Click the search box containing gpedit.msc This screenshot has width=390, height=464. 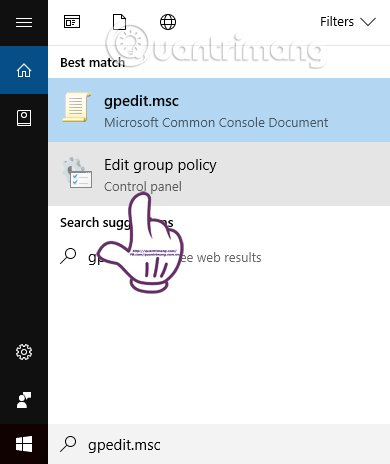coord(219,444)
